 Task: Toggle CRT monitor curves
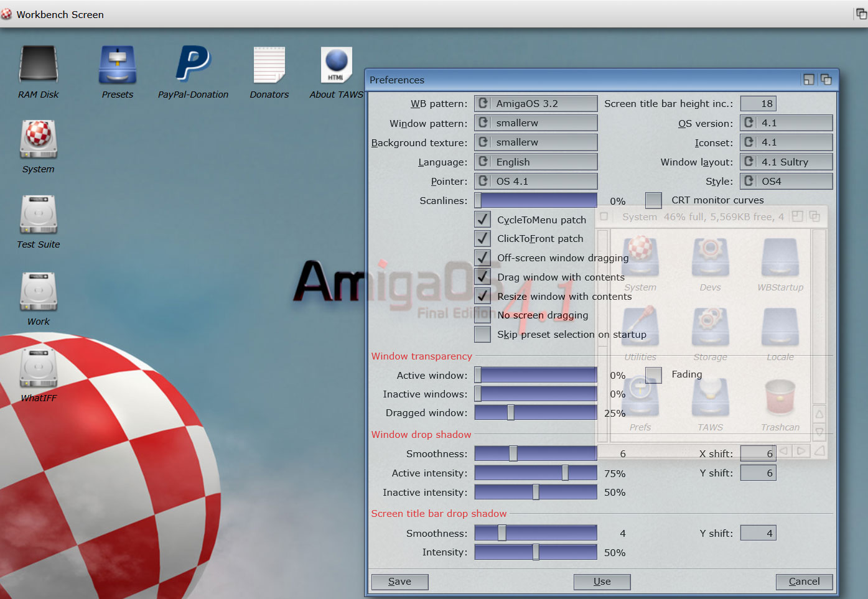653,200
